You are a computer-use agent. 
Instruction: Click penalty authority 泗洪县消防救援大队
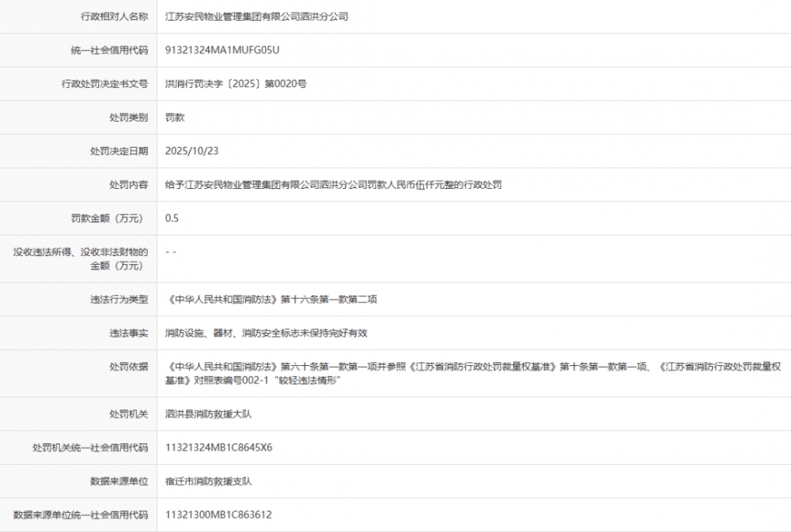point(208,413)
